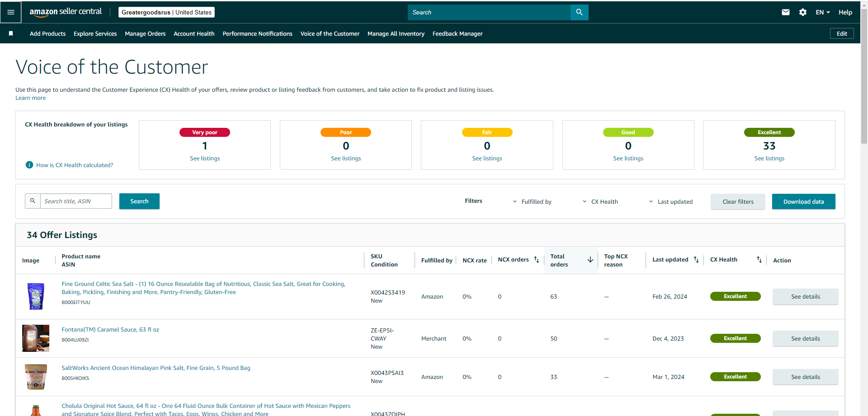Open Cholula Original Hot Sauce product link
Viewport: 868px width, 416px height.
[206, 409]
